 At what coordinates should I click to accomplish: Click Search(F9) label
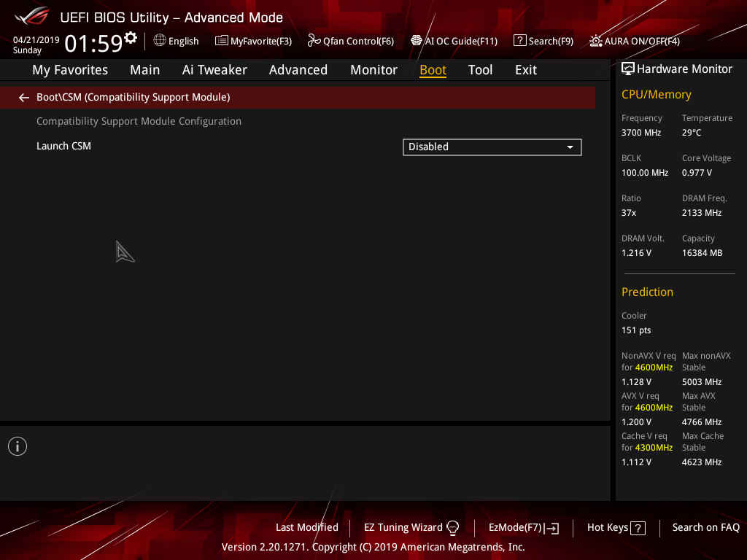tap(551, 41)
